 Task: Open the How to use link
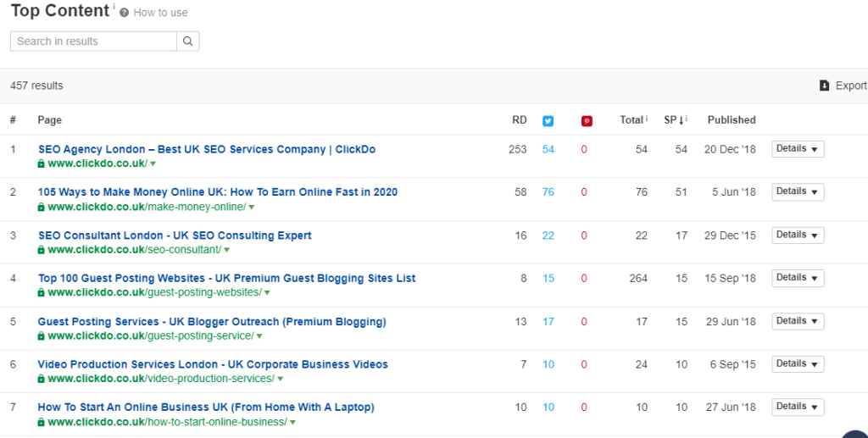coord(160,13)
